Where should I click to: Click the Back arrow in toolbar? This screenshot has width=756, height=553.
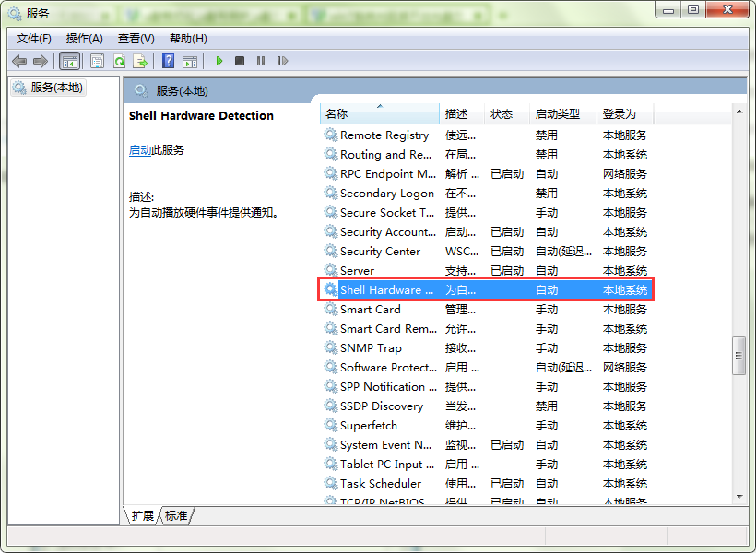[19, 61]
